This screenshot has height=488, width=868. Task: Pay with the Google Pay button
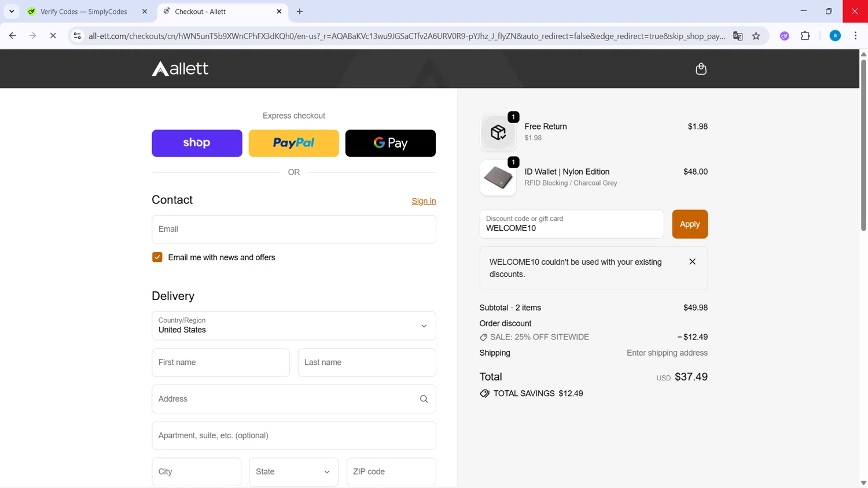tap(391, 143)
